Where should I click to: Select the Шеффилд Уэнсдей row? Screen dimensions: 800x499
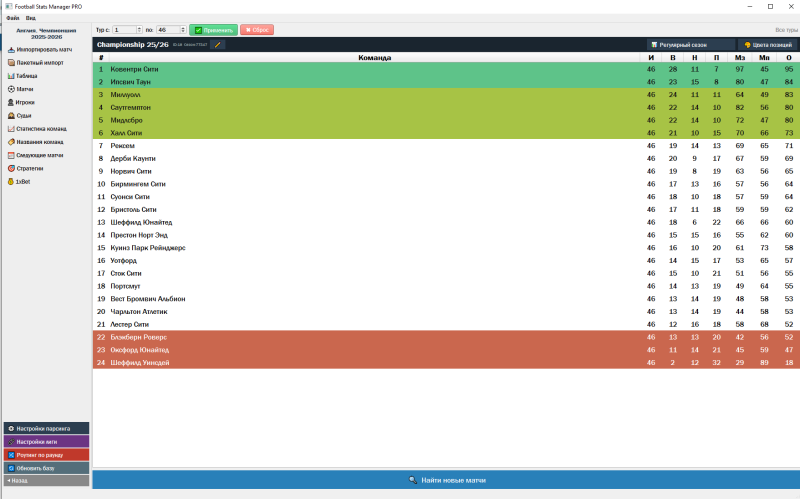tap(446, 362)
